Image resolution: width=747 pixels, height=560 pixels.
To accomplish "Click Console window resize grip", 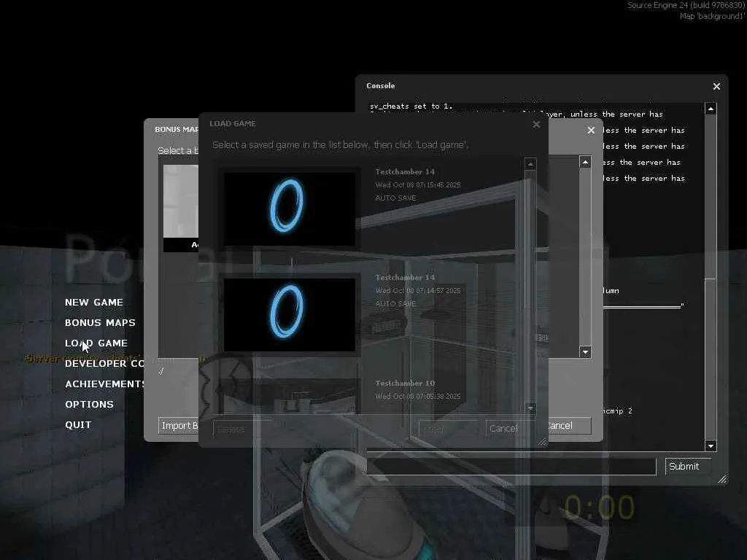I will (x=722, y=479).
